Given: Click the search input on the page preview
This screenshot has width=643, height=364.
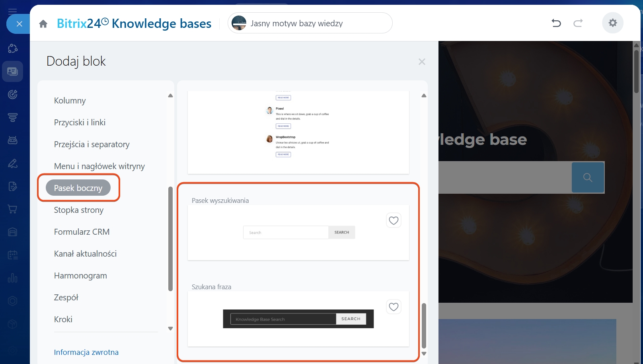Looking at the screenshot, I should (x=505, y=177).
